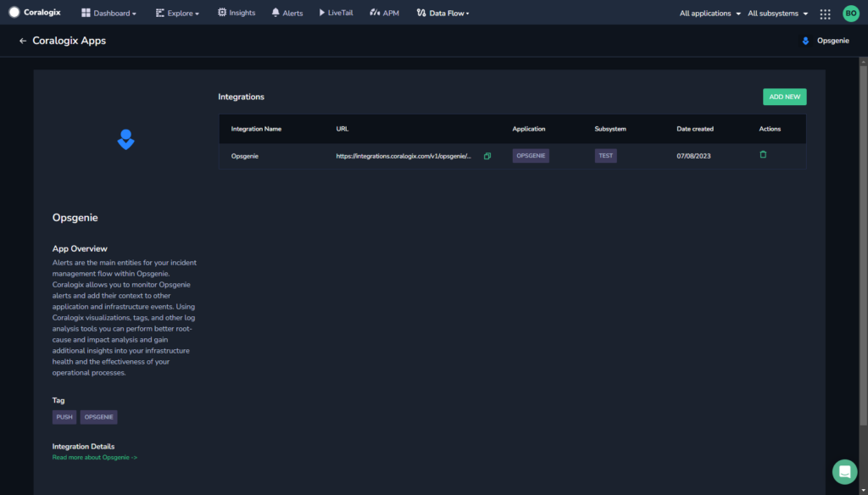Open the All subsystems filter dropdown
This screenshot has height=495, width=868.
pyautogui.click(x=778, y=14)
